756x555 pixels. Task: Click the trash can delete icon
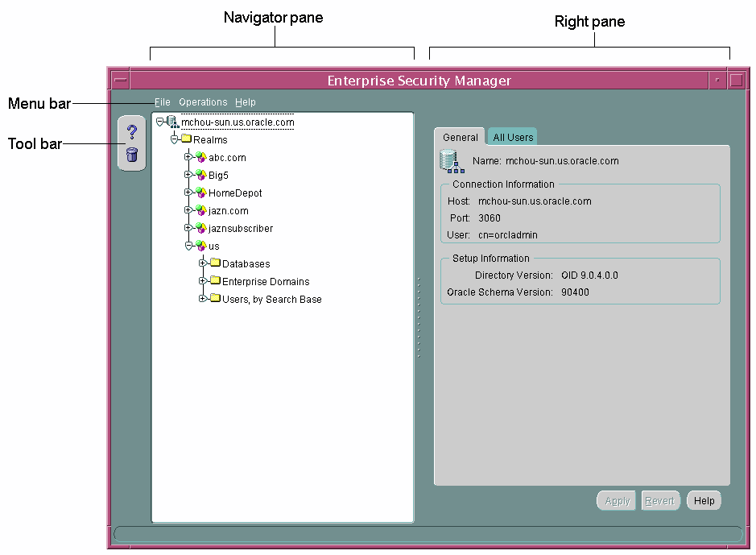tap(132, 155)
